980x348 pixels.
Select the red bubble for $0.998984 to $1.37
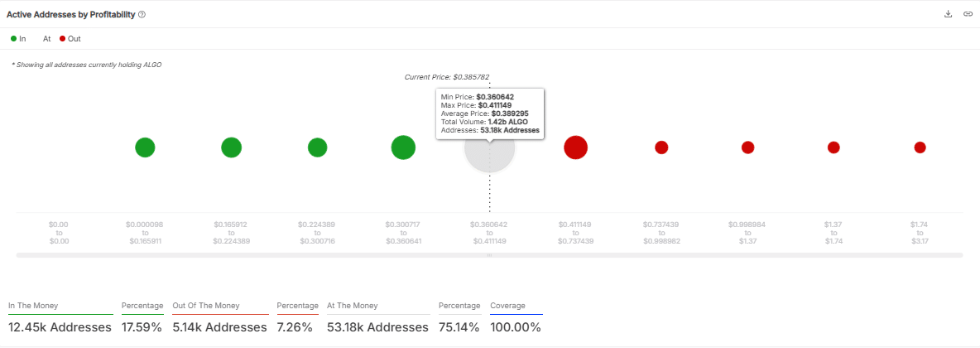click(x=747, y=147)
